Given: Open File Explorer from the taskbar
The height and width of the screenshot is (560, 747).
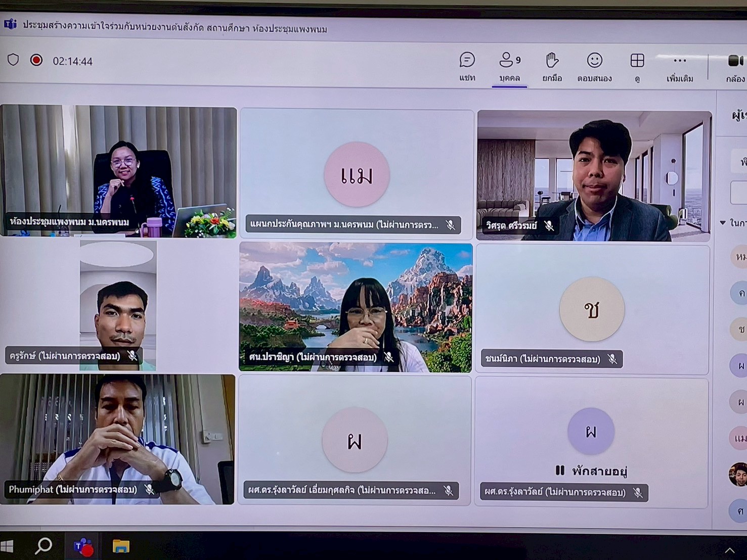Looking at the screenshot, I should coord(121,546).
